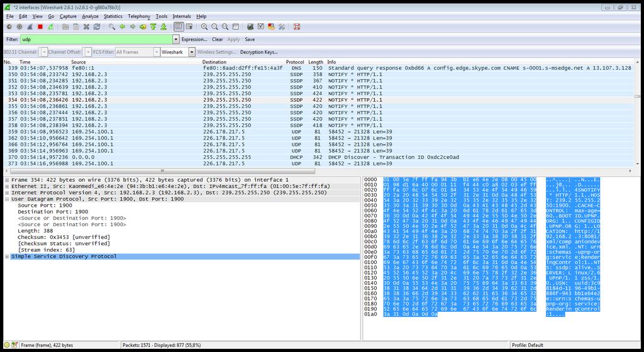Open the Internals menu
Viewport: 644px width, 352px height.
(x=182, y=16)
